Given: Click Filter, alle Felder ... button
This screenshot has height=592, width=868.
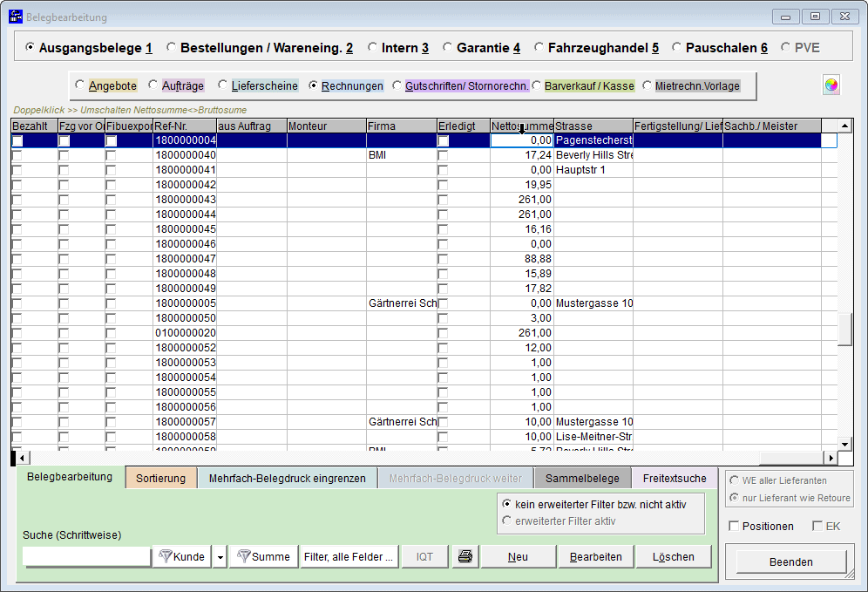Looking at the screenshot, I should (x=349, y=556).
